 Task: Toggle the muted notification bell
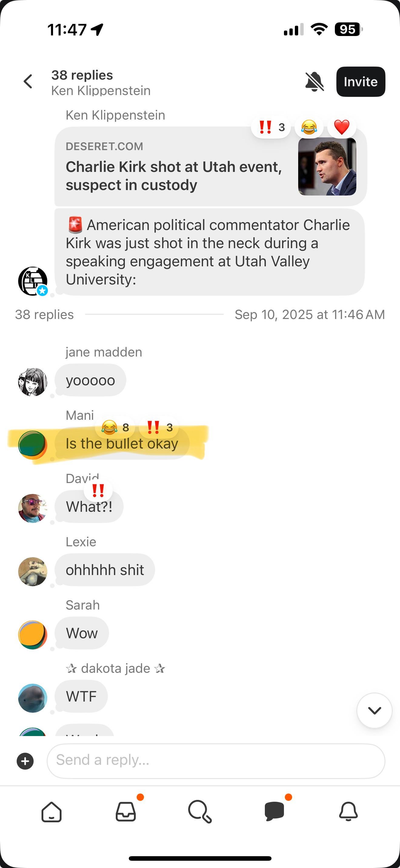(x=314, y=81)
